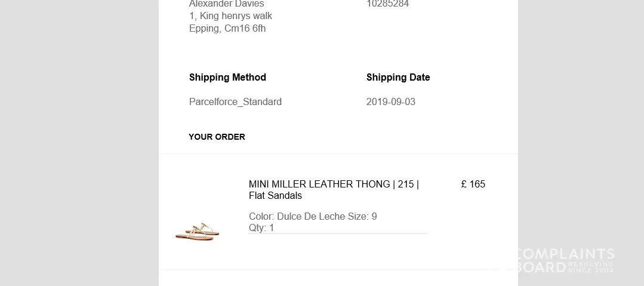The width and height of the screenshot is (644, 286).
Task: Click the King henrys walk address line
Action: tap(230, 16)
